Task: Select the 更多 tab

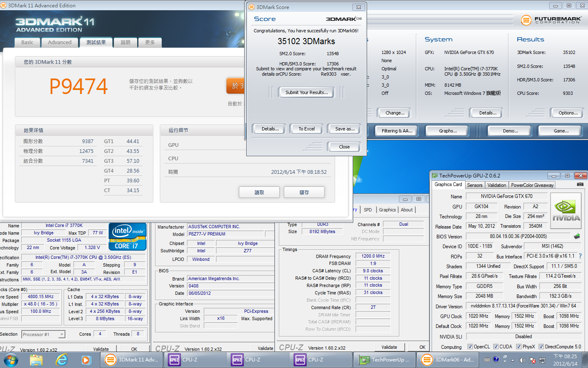Action: tap(150, 42)
